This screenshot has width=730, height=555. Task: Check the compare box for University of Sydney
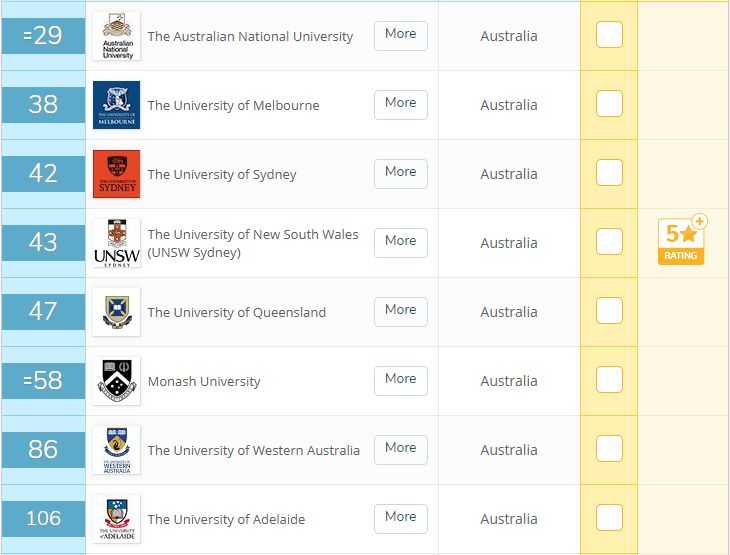click(x=609, y=172)
